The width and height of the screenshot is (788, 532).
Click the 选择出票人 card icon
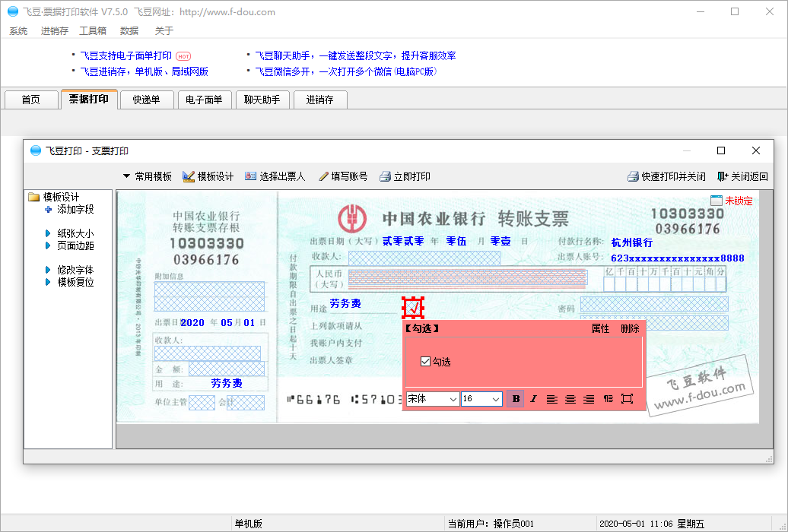tap(250, 176)
